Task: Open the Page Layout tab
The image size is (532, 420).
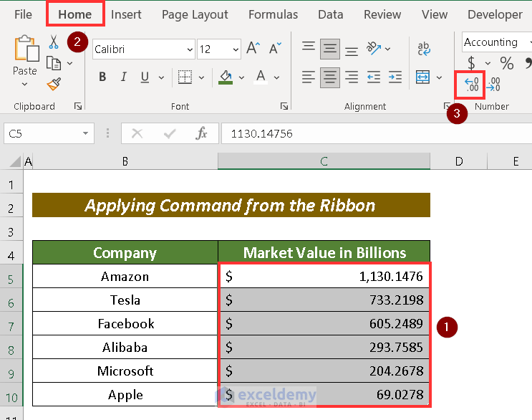Action: 195,14
